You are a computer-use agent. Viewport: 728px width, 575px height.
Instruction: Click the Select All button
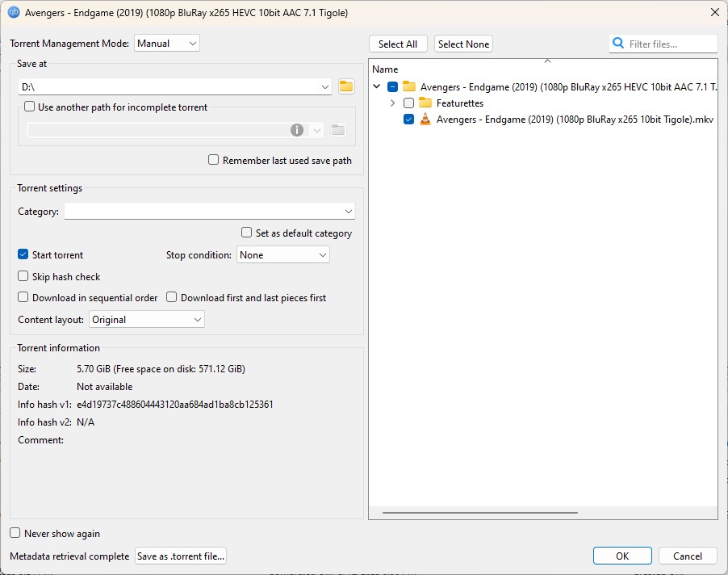pyautogui.click(x=398, y=44)
